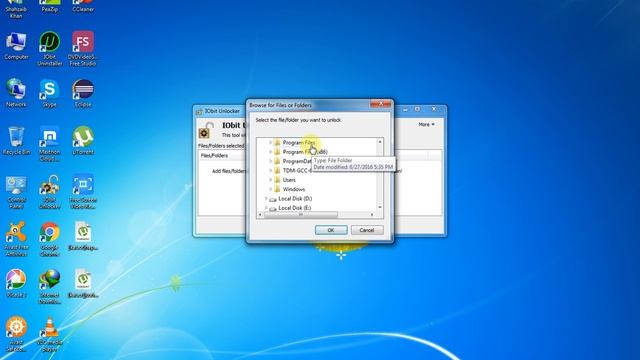Select the Avast Free Antivirus icon
This screenshot has height=360, width=640.
[16, 239]
